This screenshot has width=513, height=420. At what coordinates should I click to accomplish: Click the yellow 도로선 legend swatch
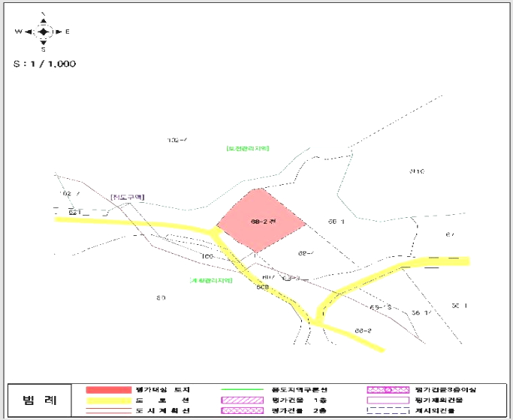point(109,400)
